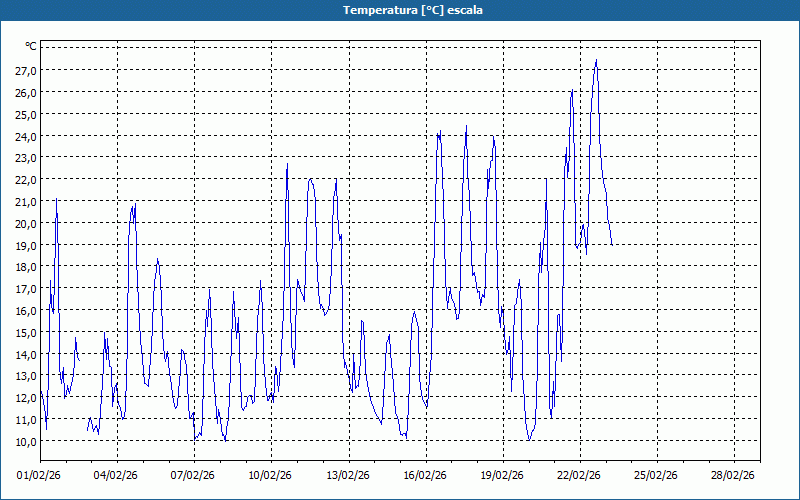Pick the 25,0 temperature axis label
This screenshot has height=500, width=800.
pyautogui.click(x=25, y=114)
